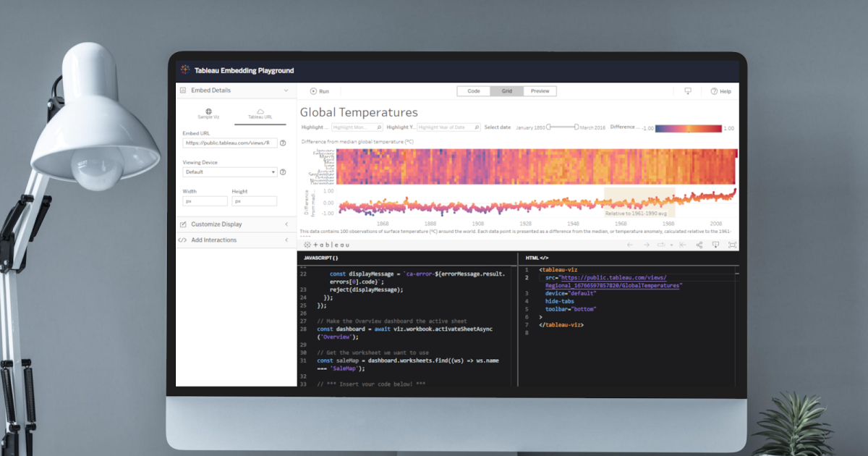
Task: Select the Tableau URL cloud icon
Action: coord(260,111)
